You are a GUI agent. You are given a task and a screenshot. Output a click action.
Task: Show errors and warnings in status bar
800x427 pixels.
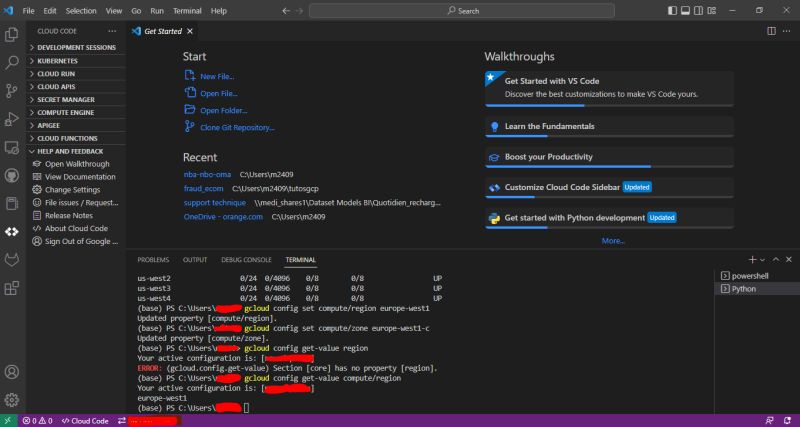coord(38,421)
